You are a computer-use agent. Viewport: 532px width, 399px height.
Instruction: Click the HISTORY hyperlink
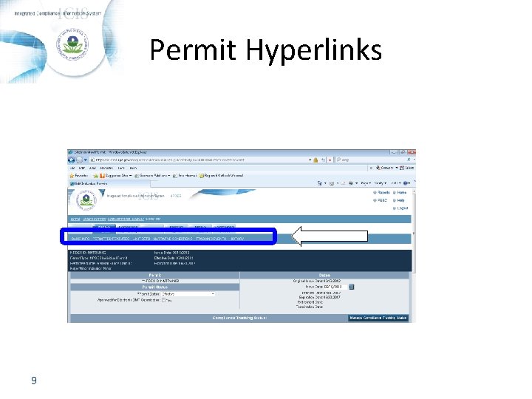tap(237, 239)
